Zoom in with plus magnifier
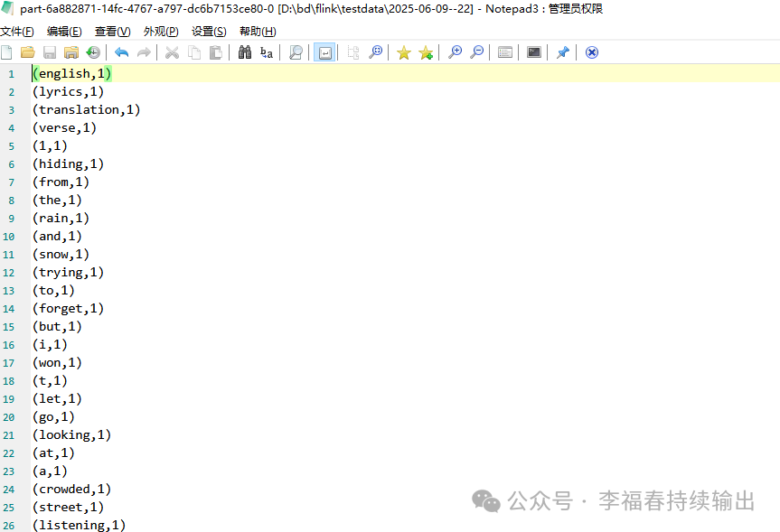Screen dimensions: 780x532 point(455,52)
